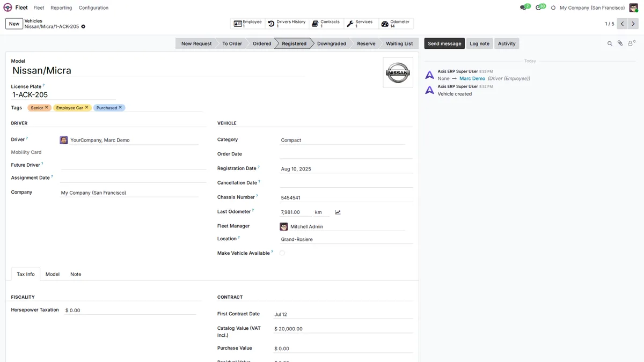Screen dimensions: 644x362
Task: Remove the Purchased tag
Action: tap(120, 107)
